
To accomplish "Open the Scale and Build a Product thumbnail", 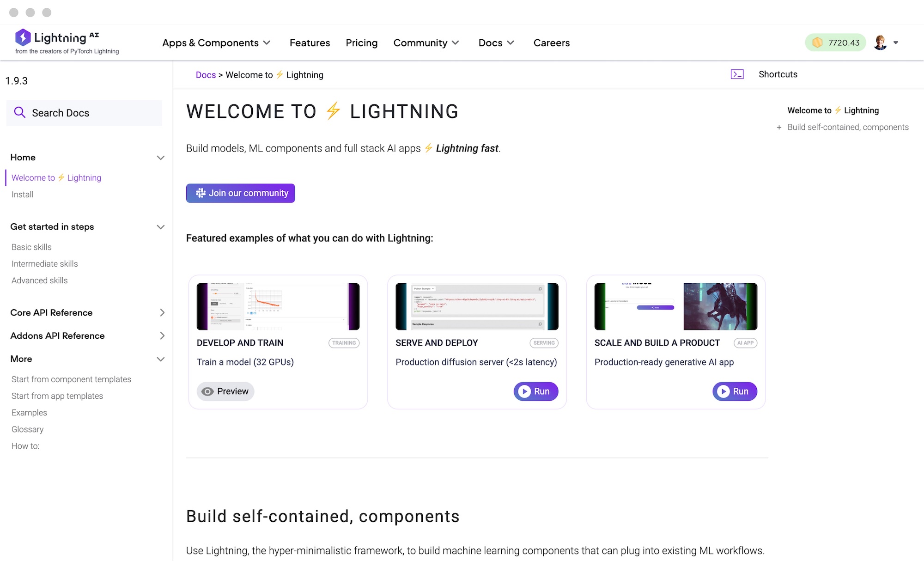I will [676, 306].
